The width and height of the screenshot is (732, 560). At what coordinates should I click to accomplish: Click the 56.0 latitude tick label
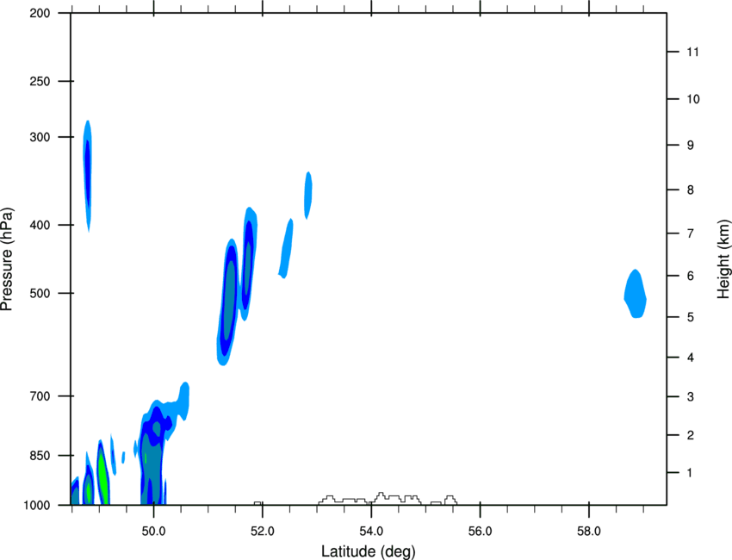(480, 531)
